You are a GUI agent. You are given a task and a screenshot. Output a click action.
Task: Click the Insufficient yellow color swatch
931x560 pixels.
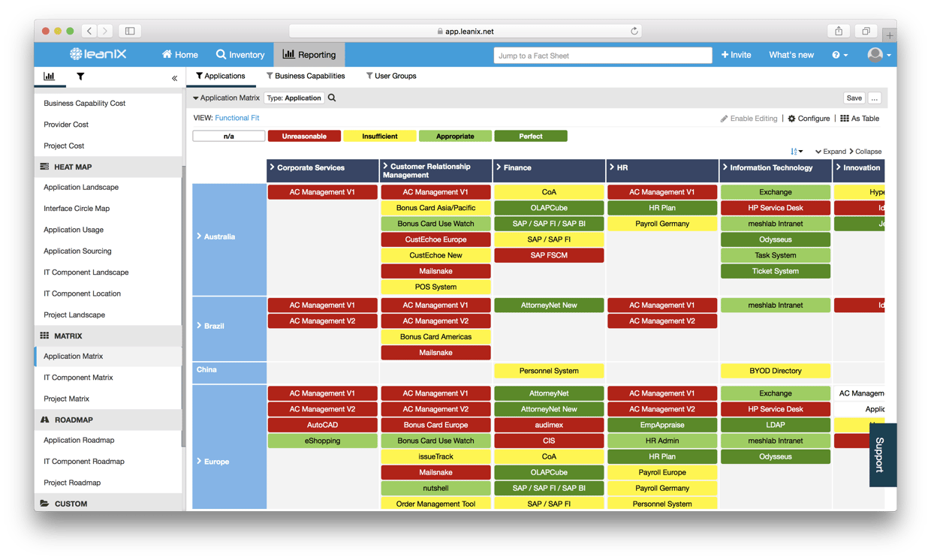coord(379,136)
